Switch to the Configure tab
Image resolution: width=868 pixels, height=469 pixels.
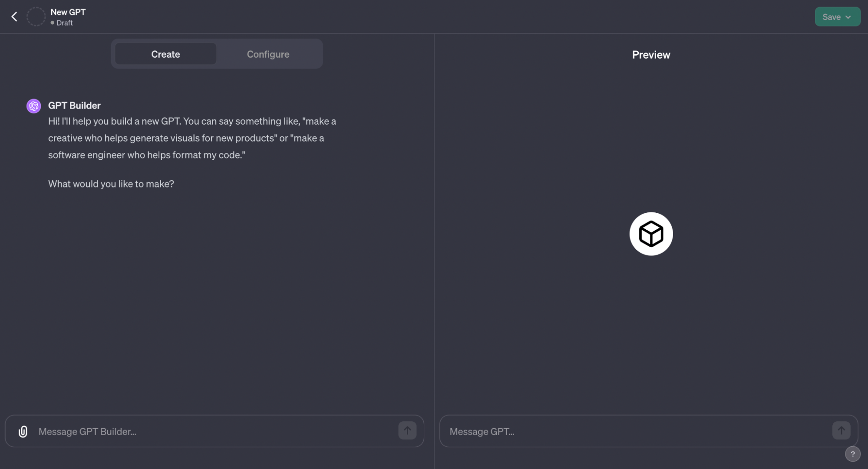coord(268,54)
